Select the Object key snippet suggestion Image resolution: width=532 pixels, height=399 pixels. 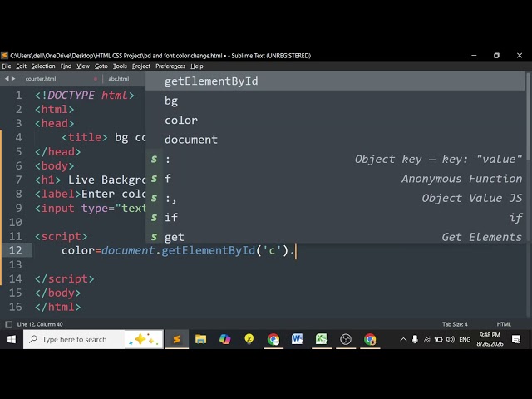(335, 159)
